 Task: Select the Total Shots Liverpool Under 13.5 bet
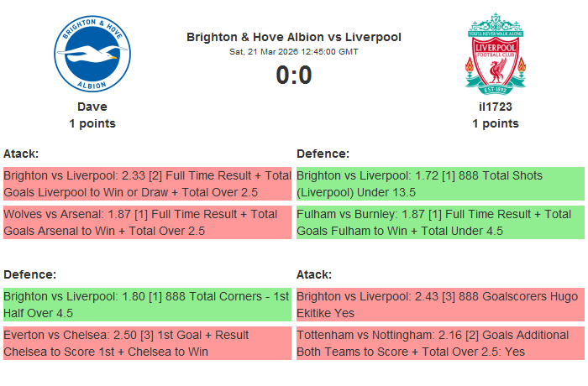[x=440, y=185]
